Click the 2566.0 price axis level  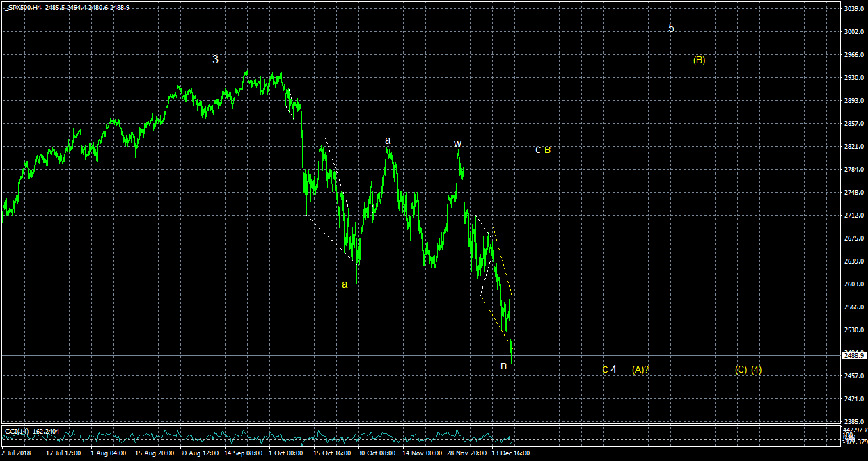[854, 307]
